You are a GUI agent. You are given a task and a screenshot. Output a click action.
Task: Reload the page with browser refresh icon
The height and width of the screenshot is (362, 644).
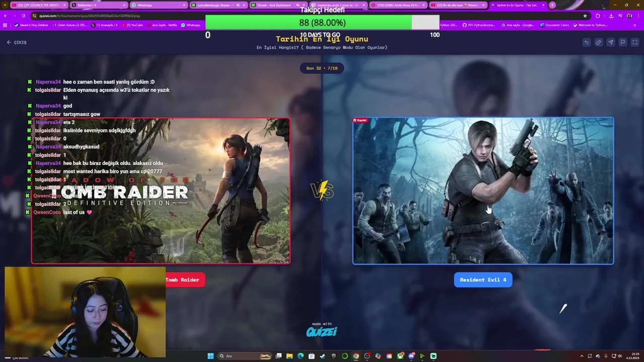coord(24,16)
